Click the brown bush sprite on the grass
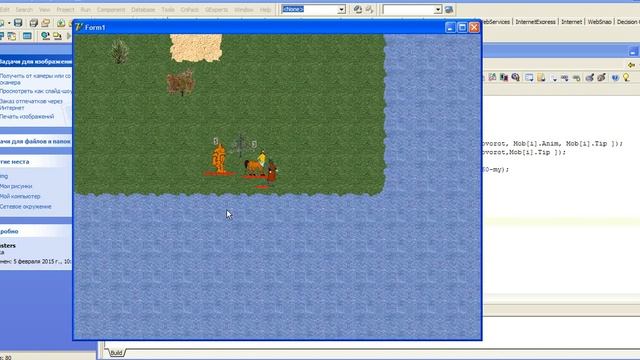This screenshot has width=640, height=360. click(180, 82)
